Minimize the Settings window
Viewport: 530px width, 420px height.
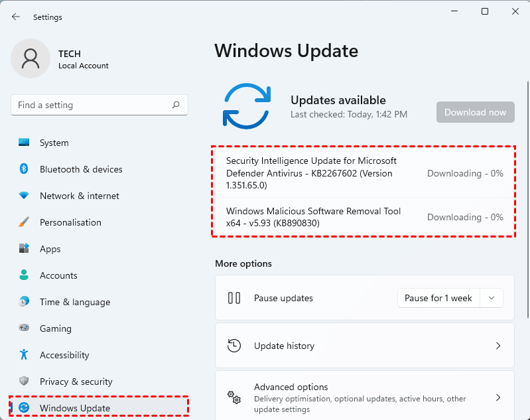point(454,11)
